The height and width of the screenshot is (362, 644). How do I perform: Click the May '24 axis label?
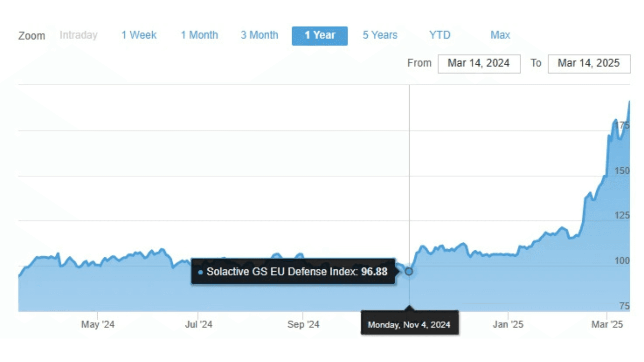98,324
